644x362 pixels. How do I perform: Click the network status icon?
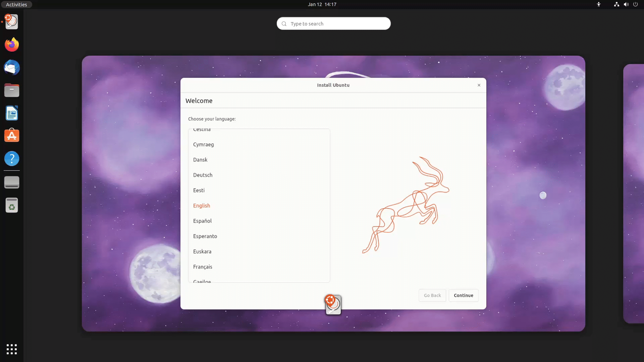coord(616,4)
